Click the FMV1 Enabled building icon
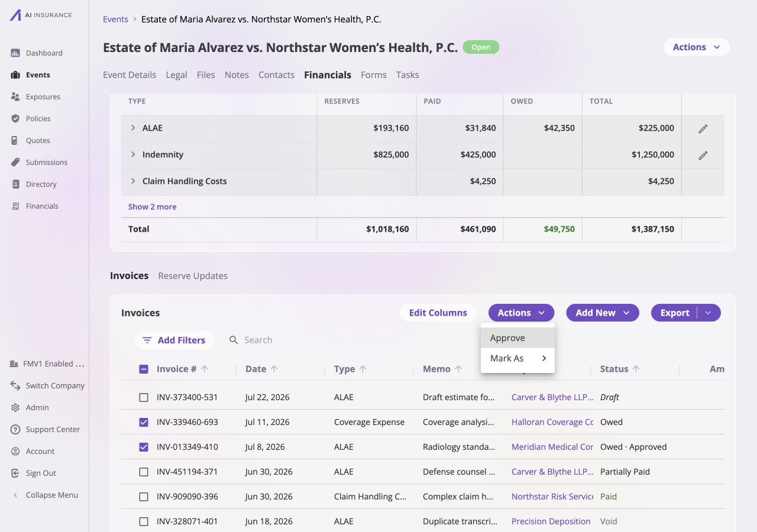 14,364
